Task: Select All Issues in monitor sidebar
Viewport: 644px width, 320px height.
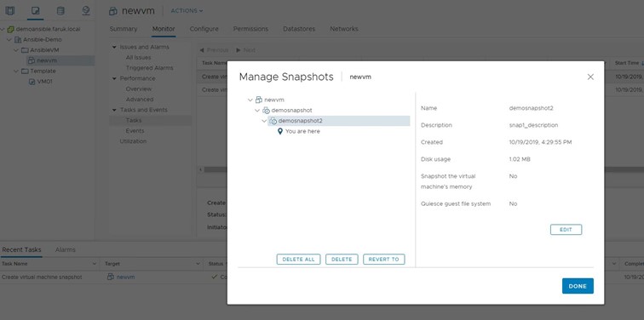Action: pyautogui.click(x=138, y=57)
